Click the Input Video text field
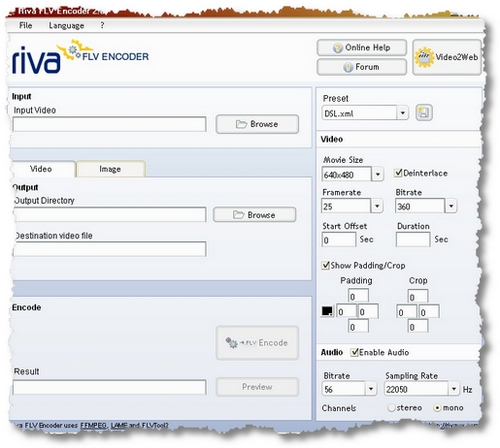Image resolution: width=500 pixels, height=448 pixels. [x=109, y=124]
